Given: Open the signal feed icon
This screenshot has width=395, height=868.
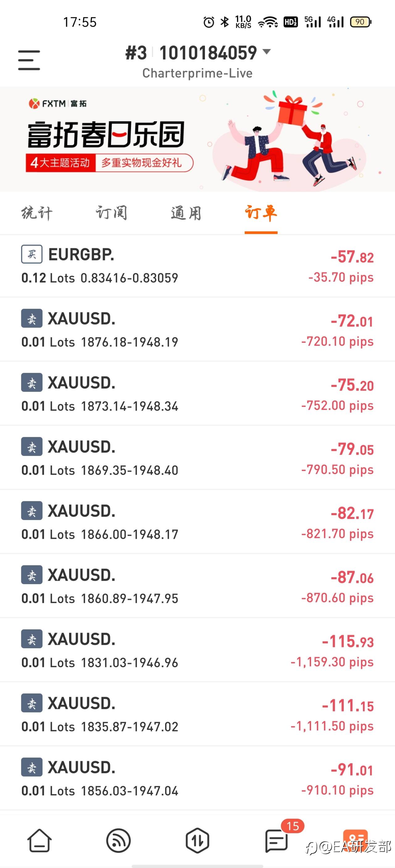Looking at the screenshot, I should (118, 840).
